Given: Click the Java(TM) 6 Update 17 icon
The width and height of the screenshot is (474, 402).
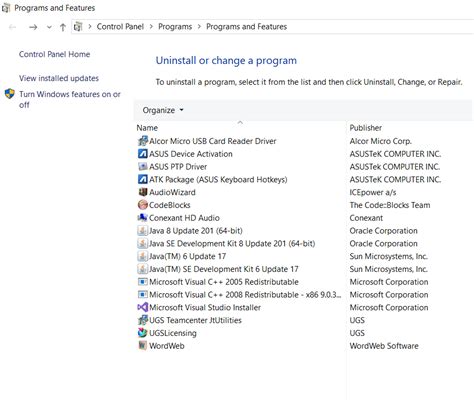Looking at the screenshot, I should click(x=142, y=256).
